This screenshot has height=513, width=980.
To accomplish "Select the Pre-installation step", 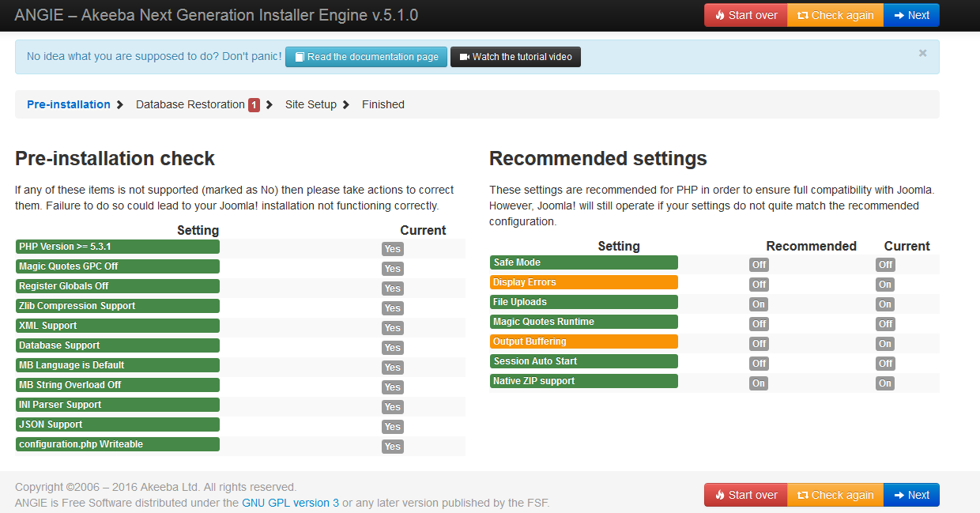I will [x=69, y=104].
